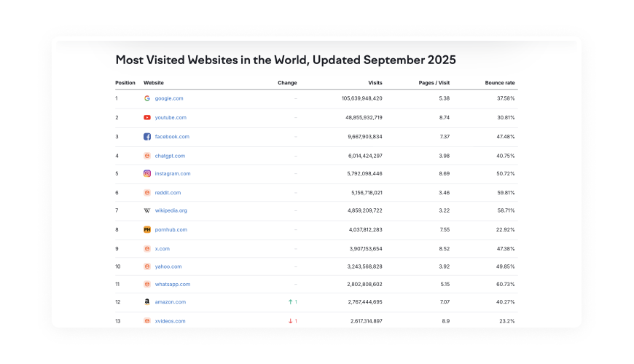Click the Bounce rate column header
The image size is (634, 364).
point(500,82)
